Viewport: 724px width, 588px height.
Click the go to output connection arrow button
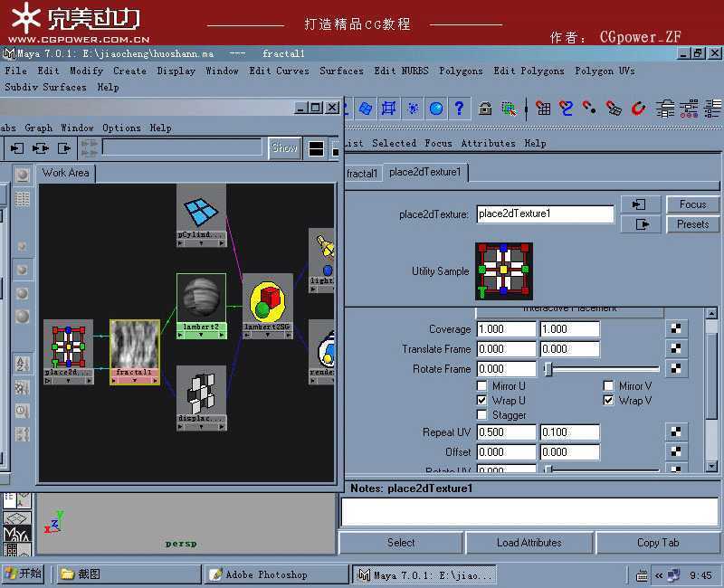click(641, 224)
